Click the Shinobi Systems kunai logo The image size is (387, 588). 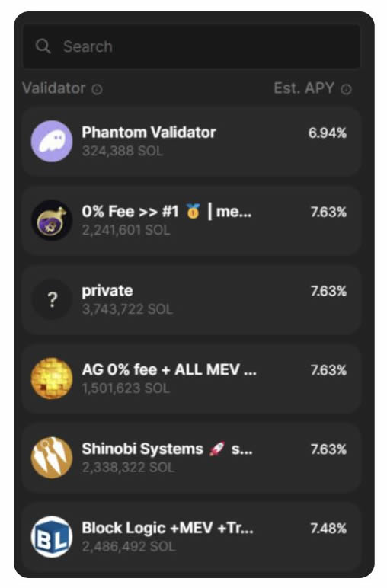pos(52,458)
